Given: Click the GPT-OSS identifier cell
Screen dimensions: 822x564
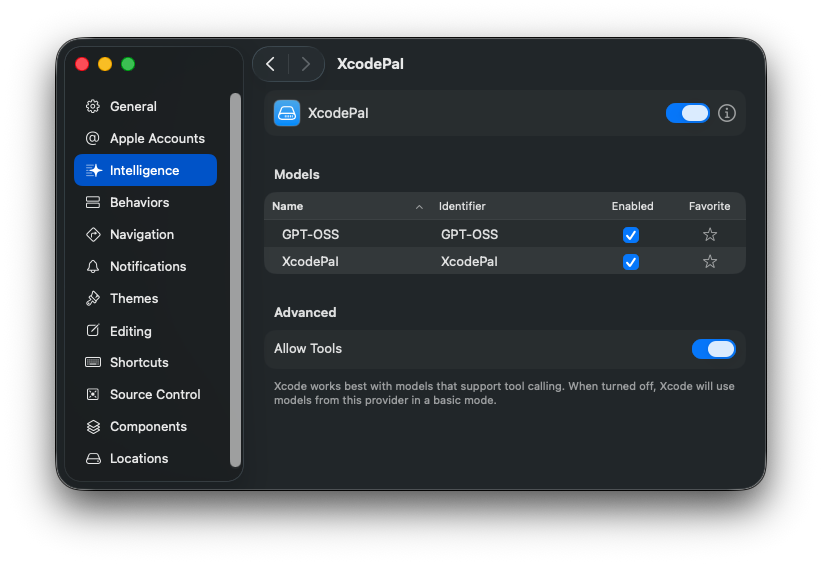Looking at the screenshot, I should point(469,234).
